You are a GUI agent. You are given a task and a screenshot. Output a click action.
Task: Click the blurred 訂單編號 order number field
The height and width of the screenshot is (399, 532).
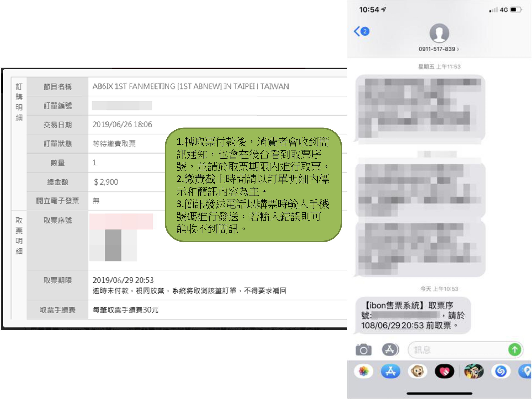point(122,106)
